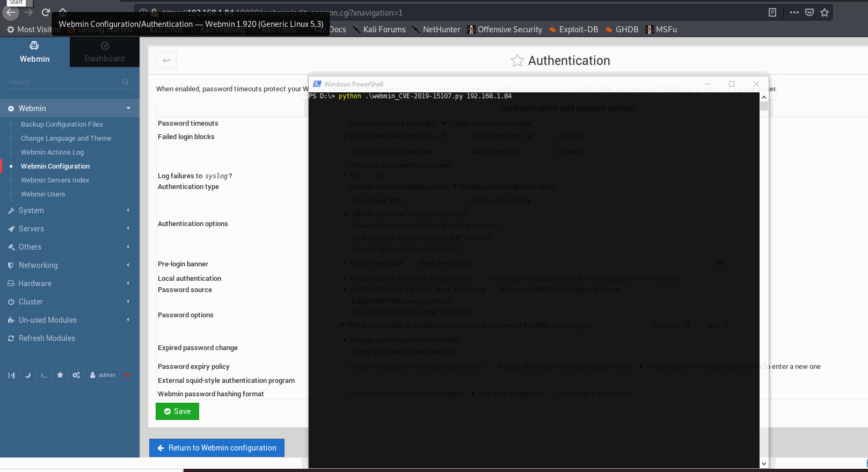Open theme configuration gears icon
This screenshot has width=868, height=472.
click(x=76, y=375)
